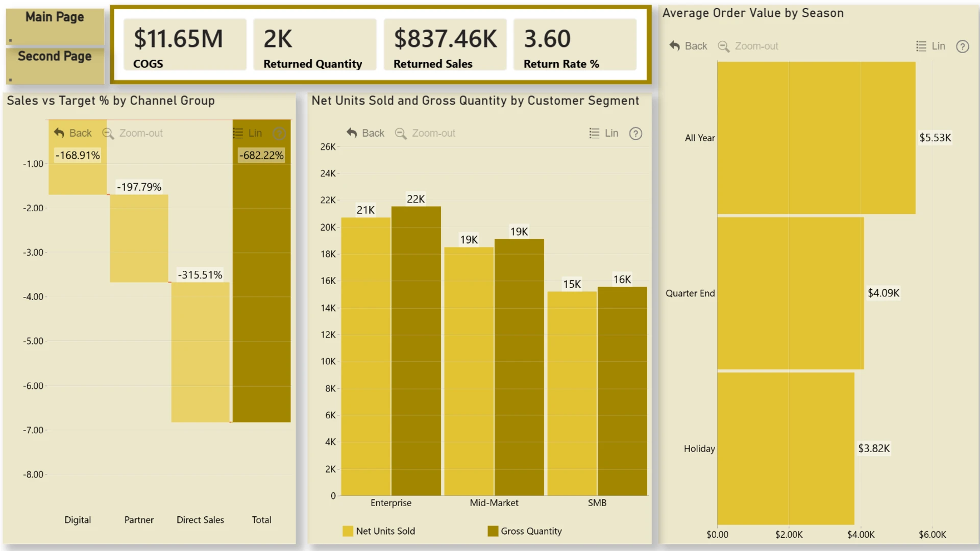Select Mid-Market Net Units Sold bar
Viewport: 980px width, 551px height.
pyautogui.click(x=469, y=371)
